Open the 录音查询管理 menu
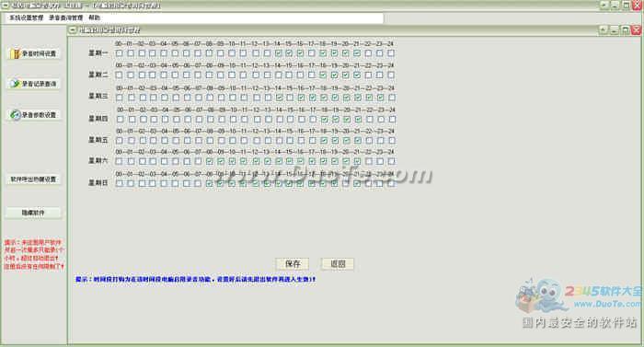 (x=65, y=17)
